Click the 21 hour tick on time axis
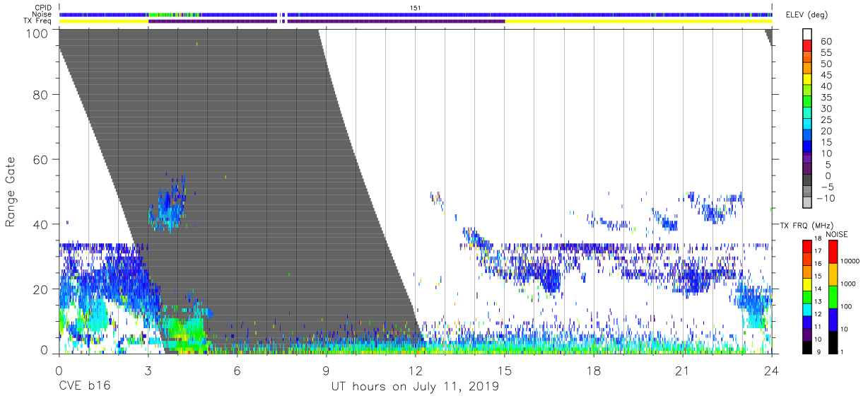The image size is (868, 401). 683,371
